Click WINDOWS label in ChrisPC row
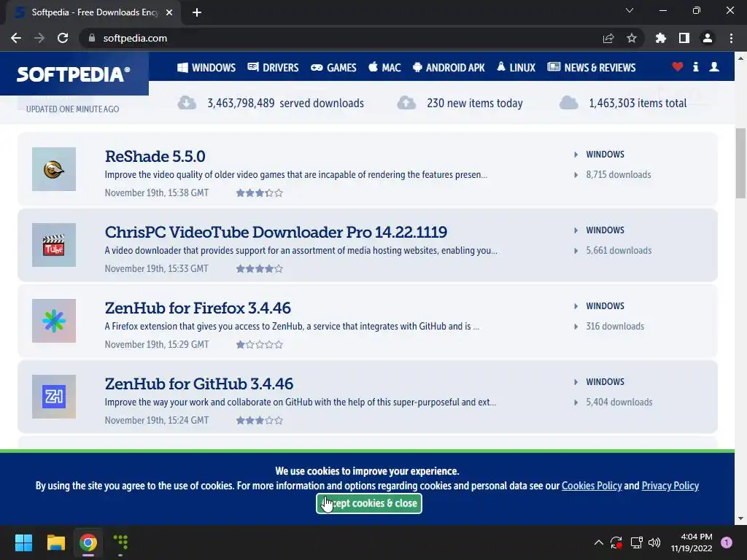Viewport: 747px width, 560px height. 605,230
